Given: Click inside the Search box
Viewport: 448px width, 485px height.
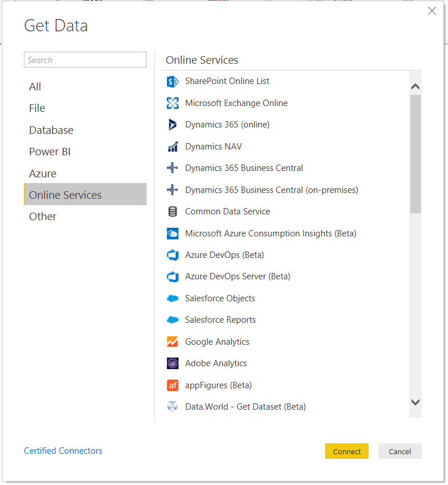Looking at the screenshot, I should click(x=85, y=60).
